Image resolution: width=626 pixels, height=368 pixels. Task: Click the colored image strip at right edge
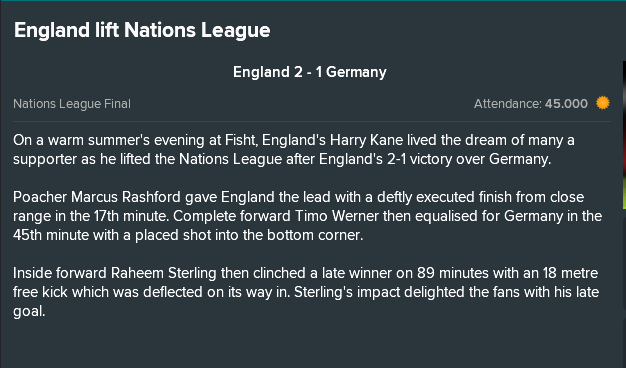point(624,135)
